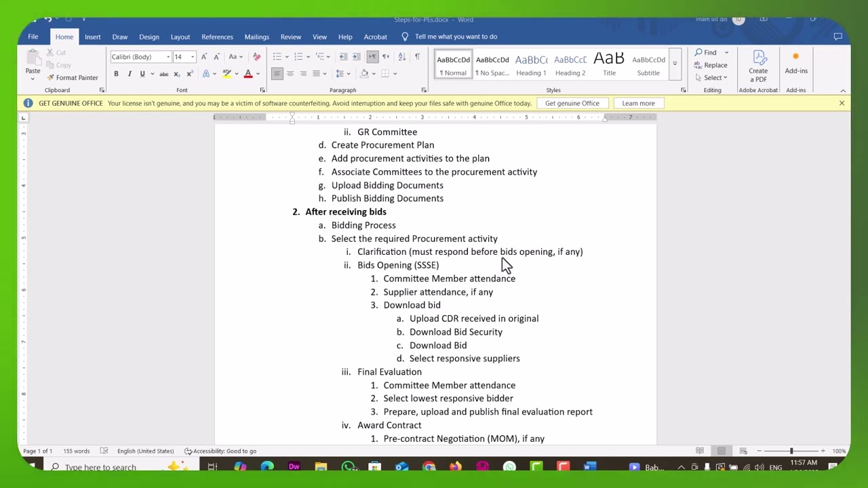
Task: Switch to the Insert tab
Action: 93,37
